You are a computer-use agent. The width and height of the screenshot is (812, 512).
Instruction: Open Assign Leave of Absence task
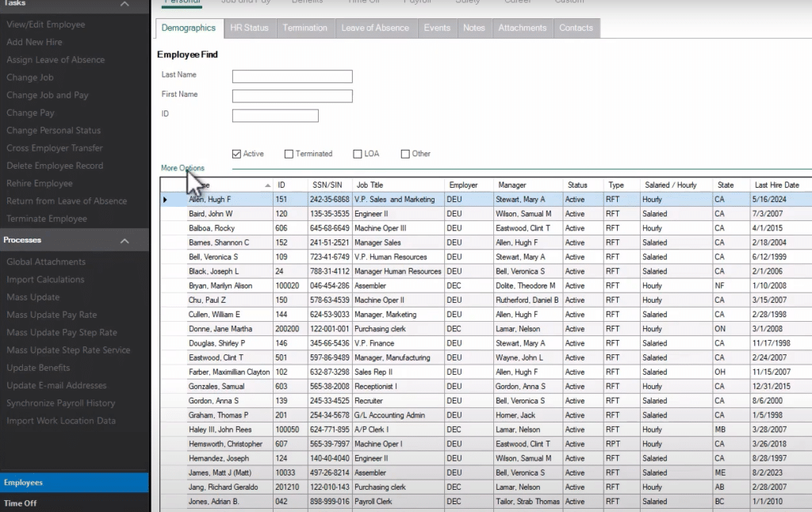(x=56, y=59)
